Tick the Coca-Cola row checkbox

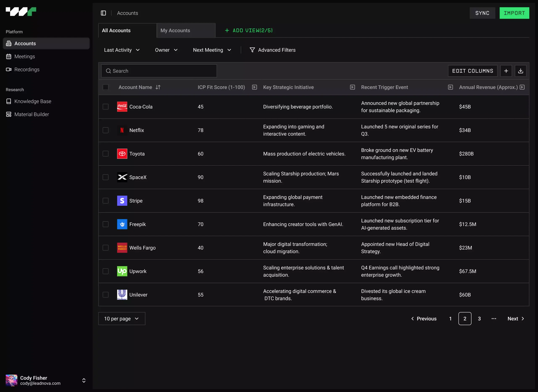coord(105,107)
